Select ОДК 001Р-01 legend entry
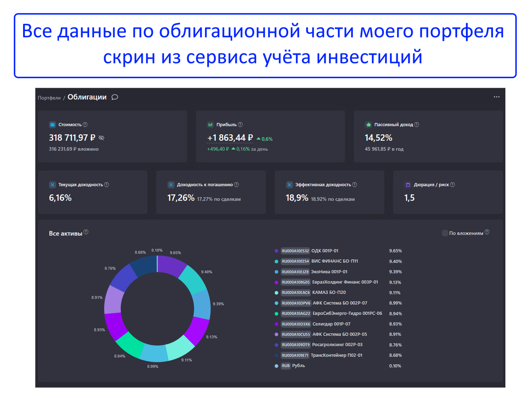The image size is (532, 398). pos(325,251)
